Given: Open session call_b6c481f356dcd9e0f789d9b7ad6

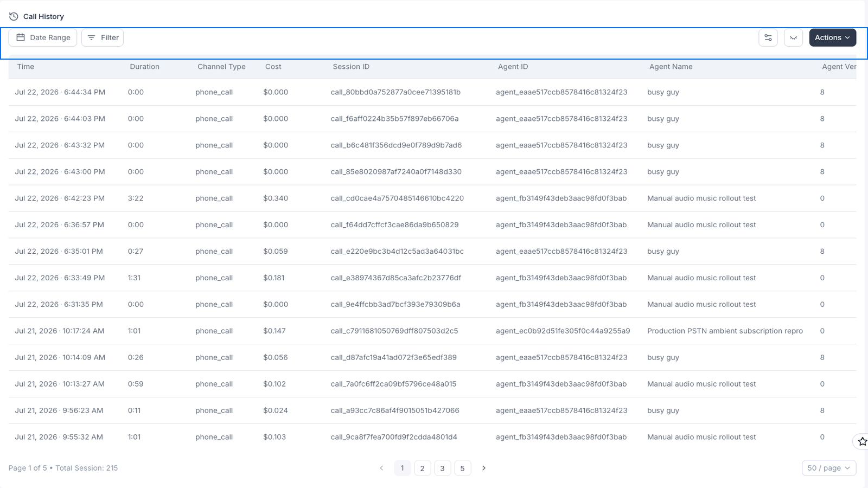Looking at the screenshot, I should tap(396, 145).
